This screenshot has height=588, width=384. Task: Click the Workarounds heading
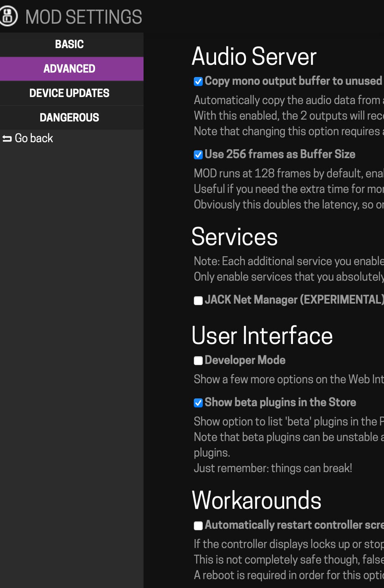pos(256,500)
